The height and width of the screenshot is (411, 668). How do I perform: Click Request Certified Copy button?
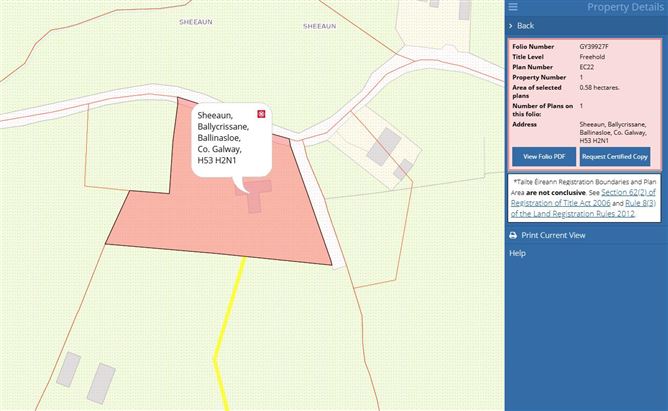point(614,157)
